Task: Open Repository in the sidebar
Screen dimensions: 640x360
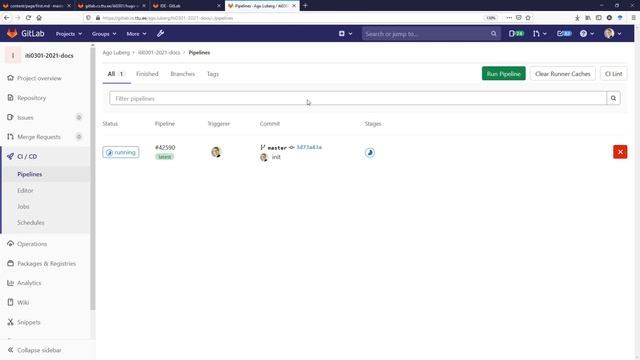Action: (31, 98)
